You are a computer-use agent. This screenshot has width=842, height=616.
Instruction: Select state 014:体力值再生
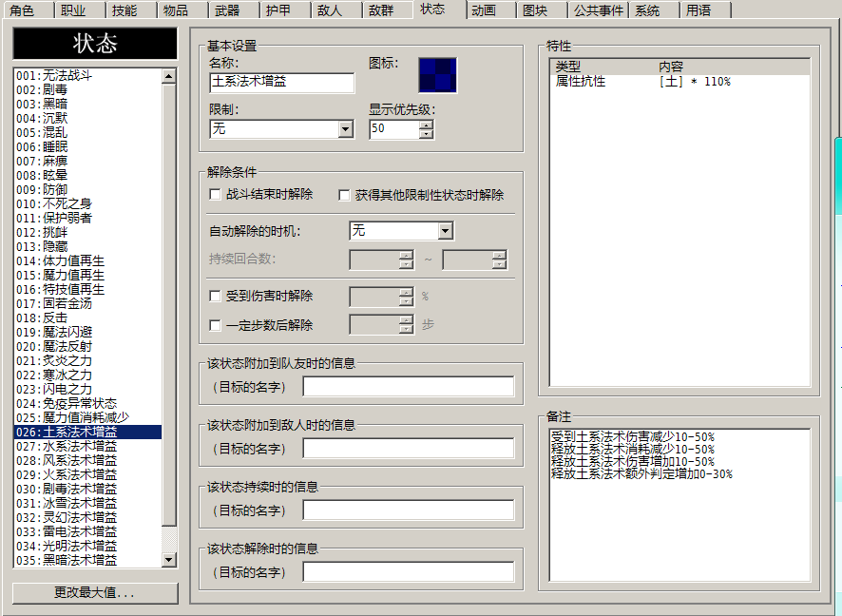tap(88, 261)
